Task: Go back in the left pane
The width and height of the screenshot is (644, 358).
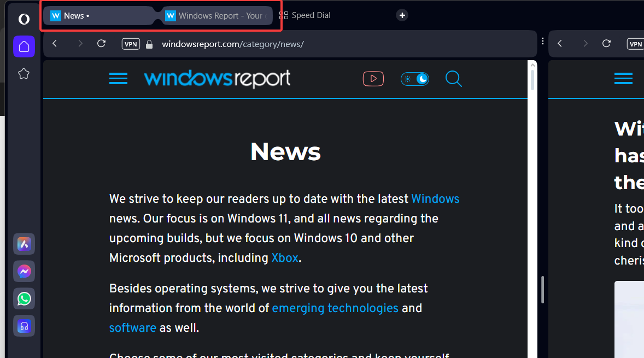Action: (x=55, y=44)
